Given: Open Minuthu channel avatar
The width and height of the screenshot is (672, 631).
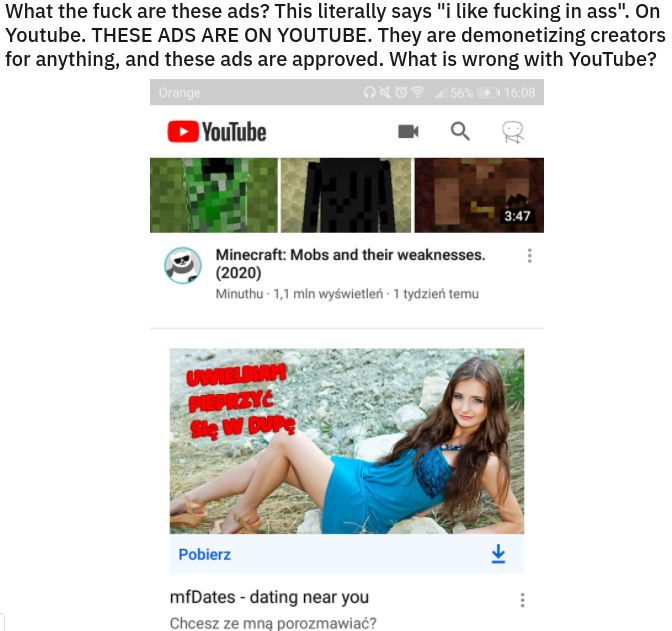Looking at the screenshot, I should click(183, 265).
